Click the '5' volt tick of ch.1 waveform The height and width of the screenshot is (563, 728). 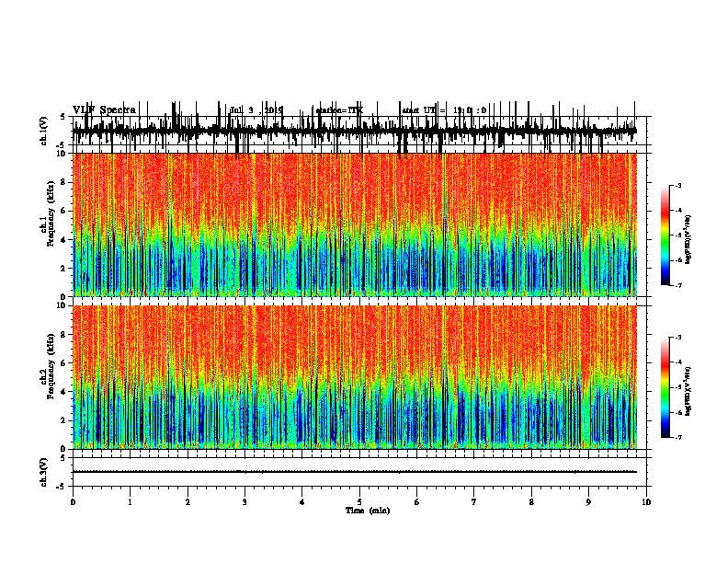(x=63, y=117)
